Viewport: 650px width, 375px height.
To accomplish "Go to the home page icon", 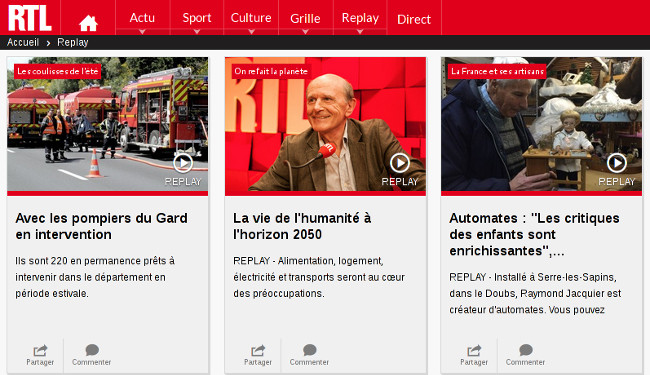I will click(x=88, y=23).
